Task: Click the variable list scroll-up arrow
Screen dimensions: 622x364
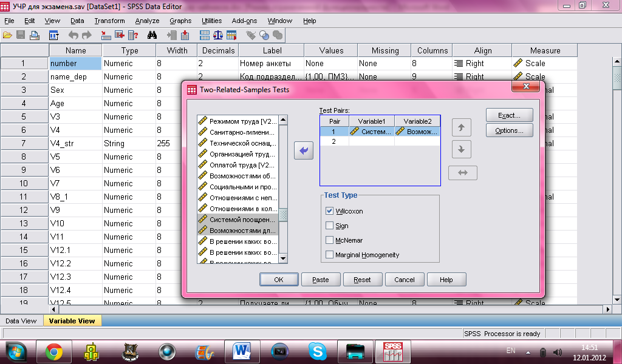Action: 283,120
